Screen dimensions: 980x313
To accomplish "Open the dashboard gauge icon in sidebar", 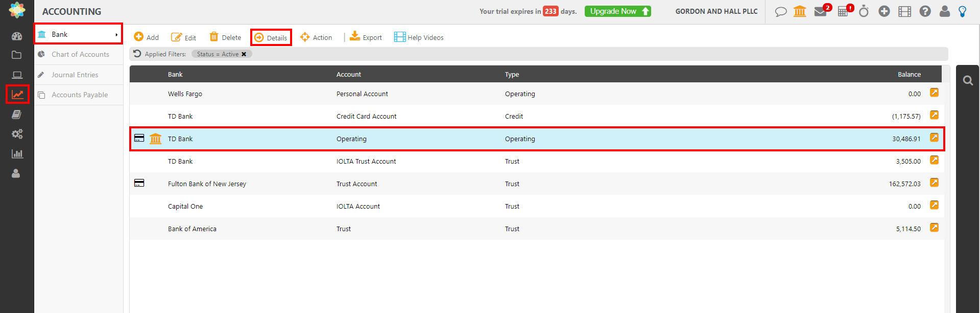I will coord(17,36).
